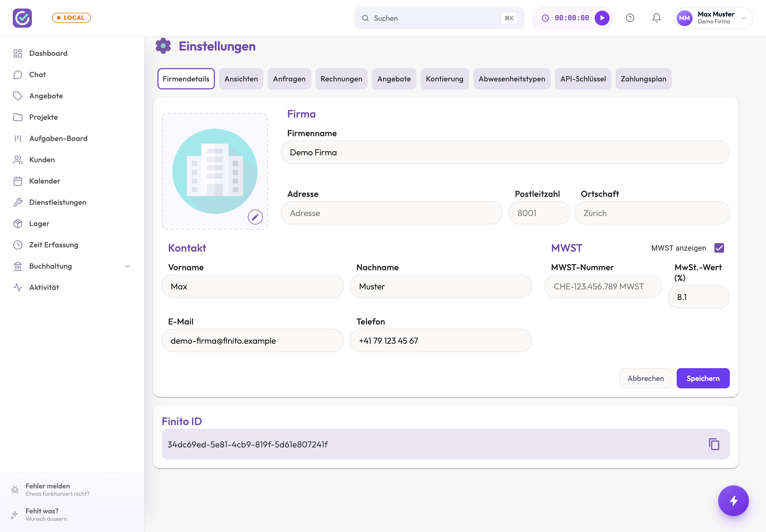Screen dimensions: 766x532
Task: Select the Firmendetails tab
Action: pyautogui.click(x=186, y=79)
